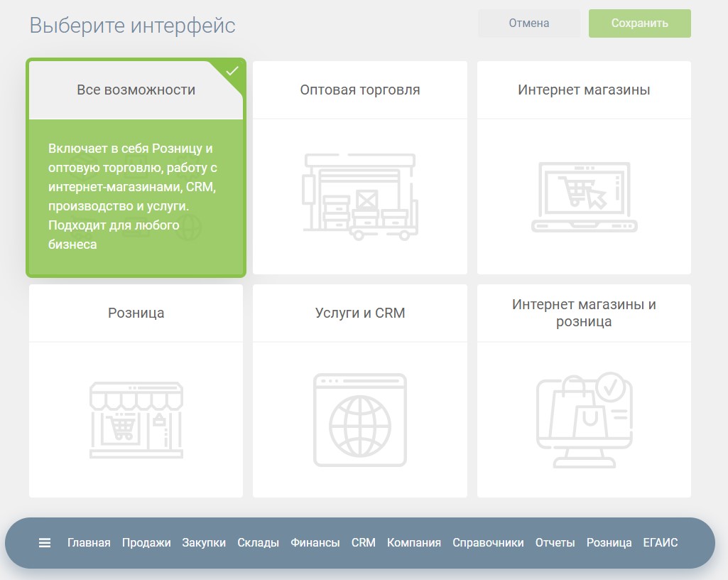Image resolution: width=728 pixels, height=580 pixels.
Task: Click the laptop cart icon under Интернет магазины
Action: pos(584,197)
